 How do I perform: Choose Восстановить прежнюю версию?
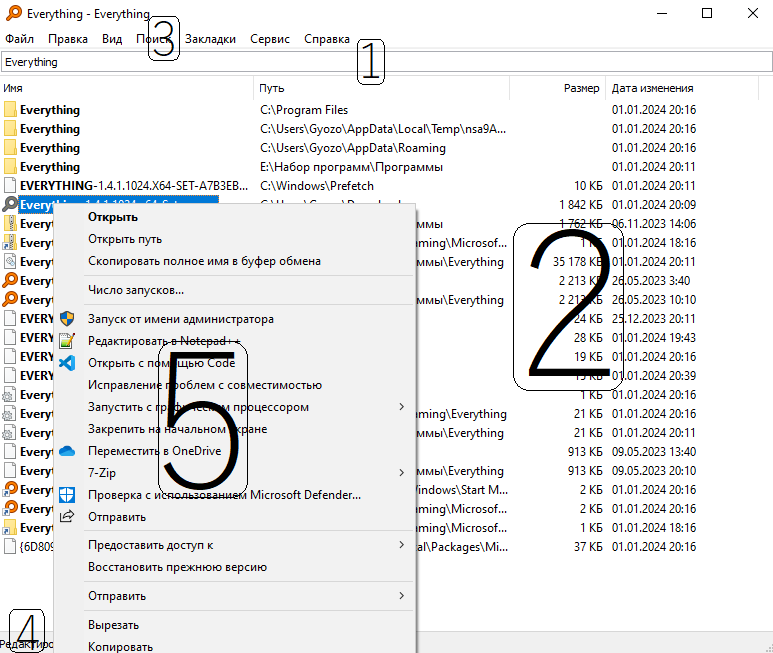[177, 567]
